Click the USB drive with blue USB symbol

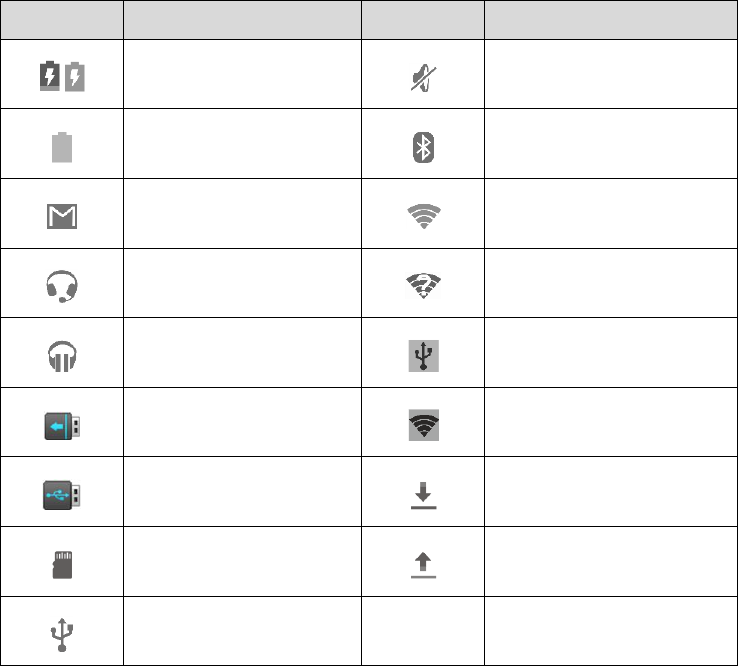61,494
